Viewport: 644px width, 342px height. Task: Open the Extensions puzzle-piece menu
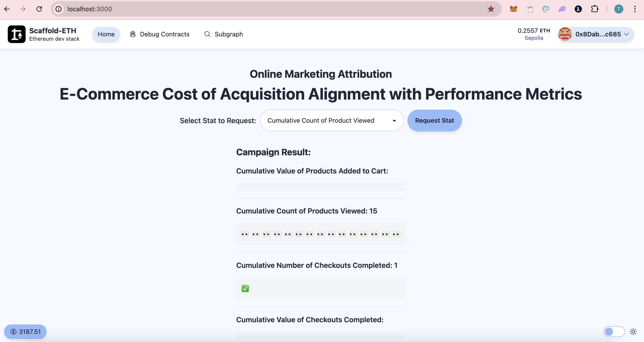click(594, 9)
